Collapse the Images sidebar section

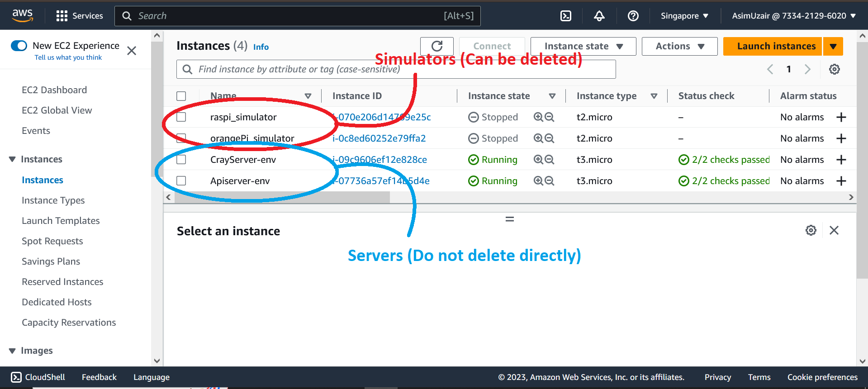click(12, 351)
